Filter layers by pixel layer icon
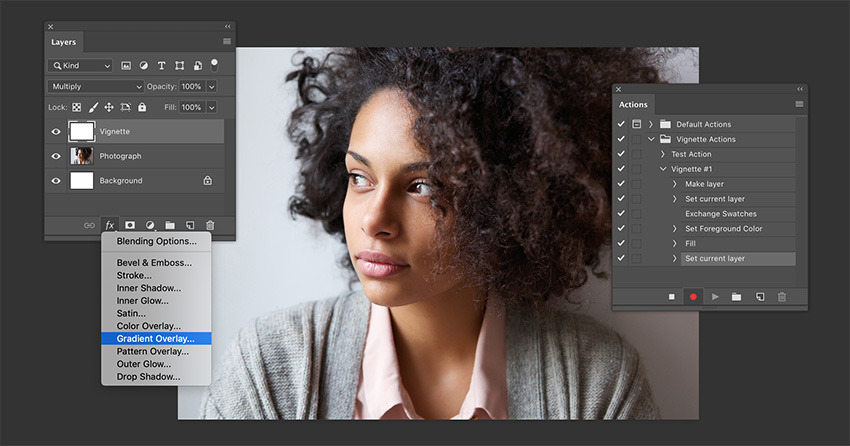 tap(126, 66)
